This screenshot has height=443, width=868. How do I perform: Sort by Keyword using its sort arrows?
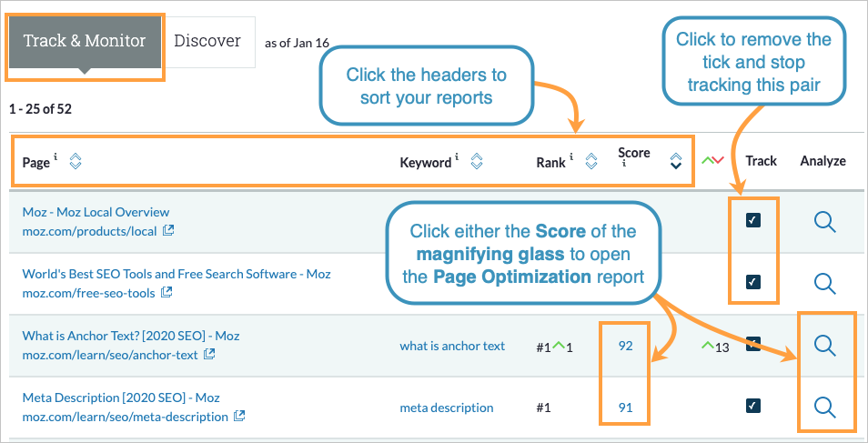click(x=476, y=162)
